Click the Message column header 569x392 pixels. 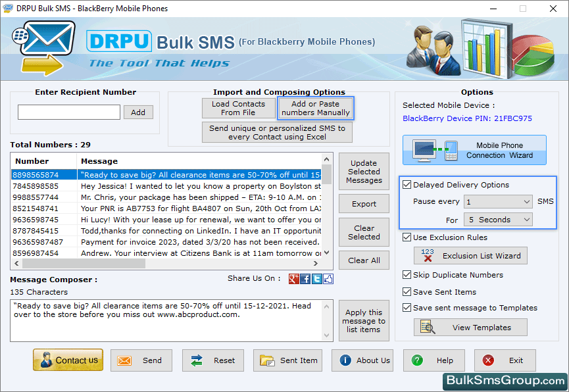click(x=199, y=160)
